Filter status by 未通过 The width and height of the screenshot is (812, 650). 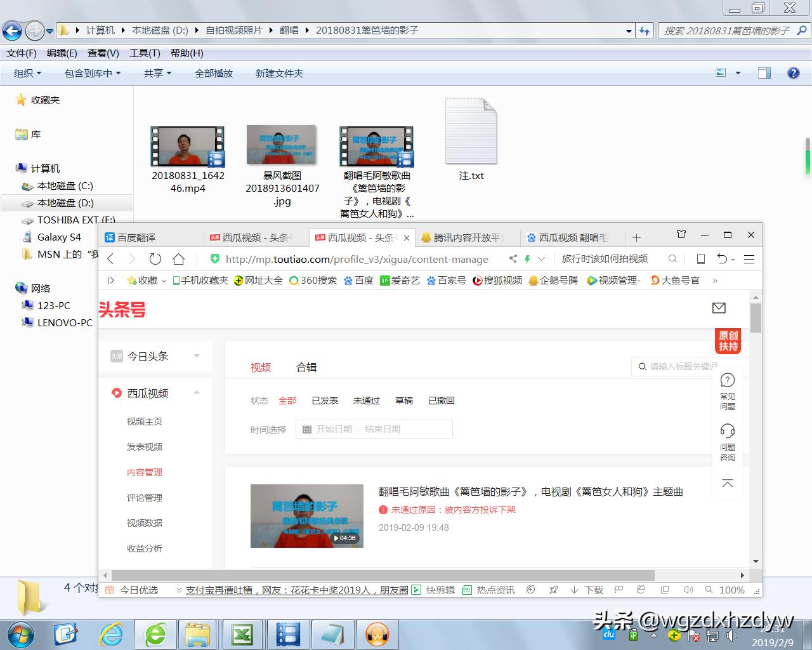pos(367,401)
